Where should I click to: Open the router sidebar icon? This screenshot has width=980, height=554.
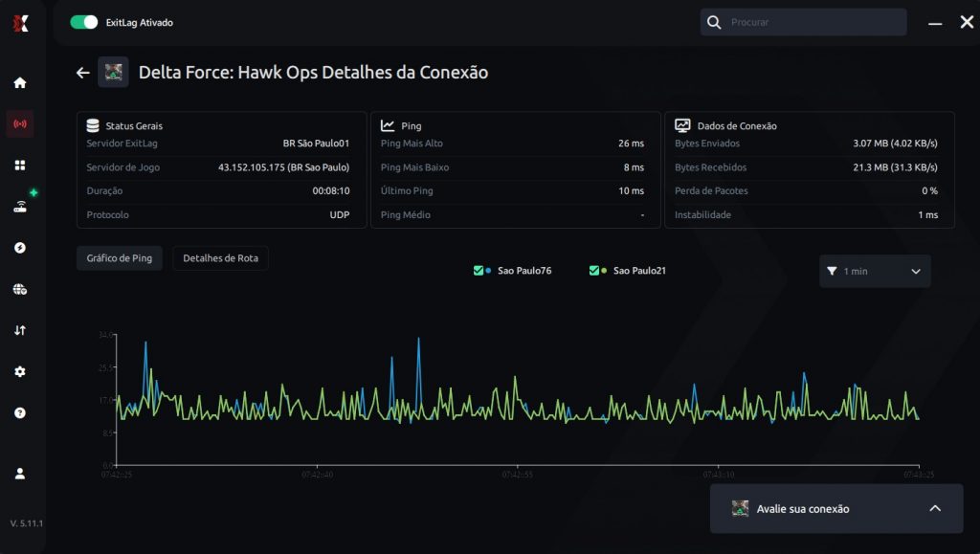coord(20,207)
